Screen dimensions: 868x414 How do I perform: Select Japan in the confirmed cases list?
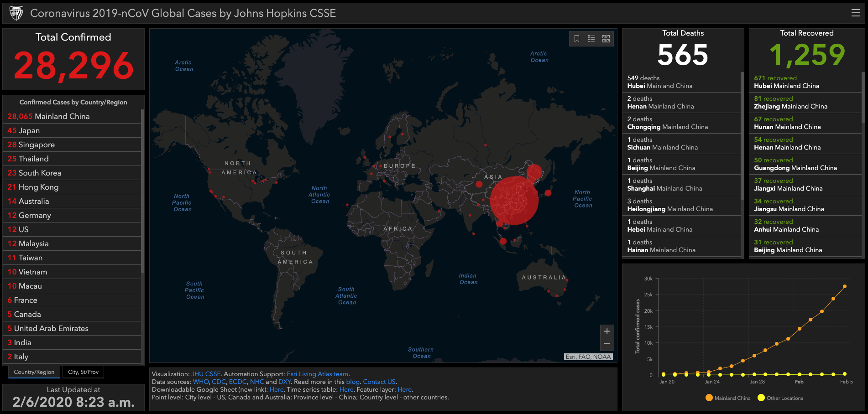tap(24, 130)
